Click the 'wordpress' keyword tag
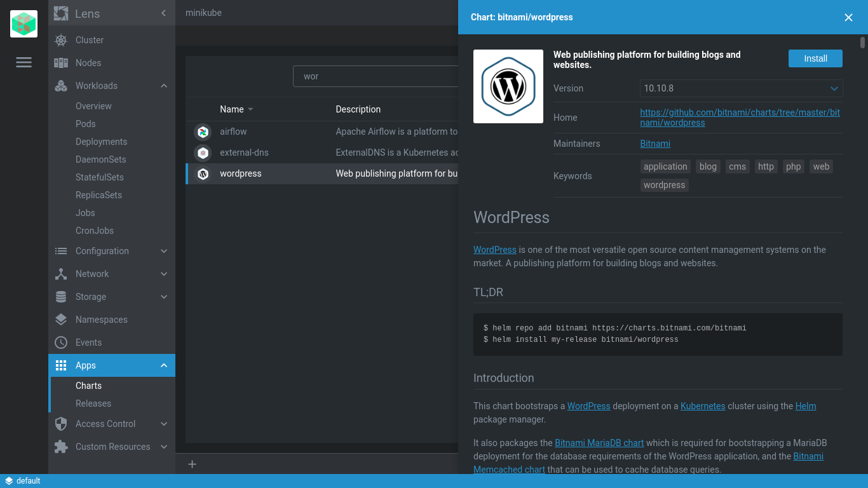The image size is (868, 488). [x=664, y=185]
